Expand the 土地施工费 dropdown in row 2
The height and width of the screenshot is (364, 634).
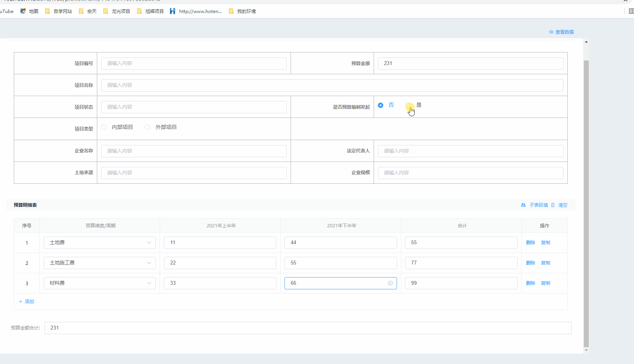click(149, 263)
